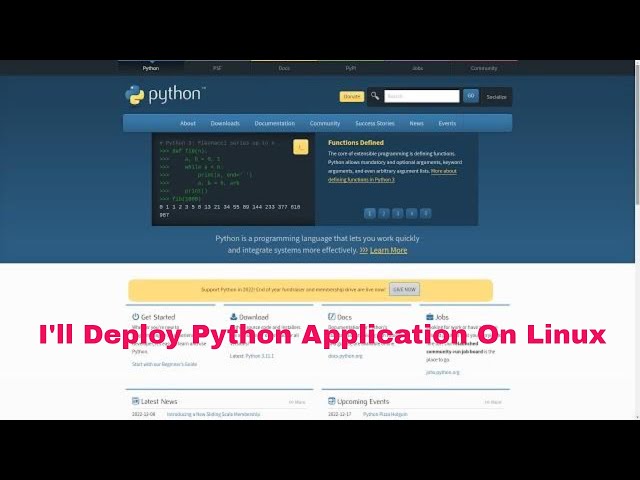Select the Jobs top tab
The width and height of the screenshot is (640, 480).
pyautogui.click(x=417, y=68)
